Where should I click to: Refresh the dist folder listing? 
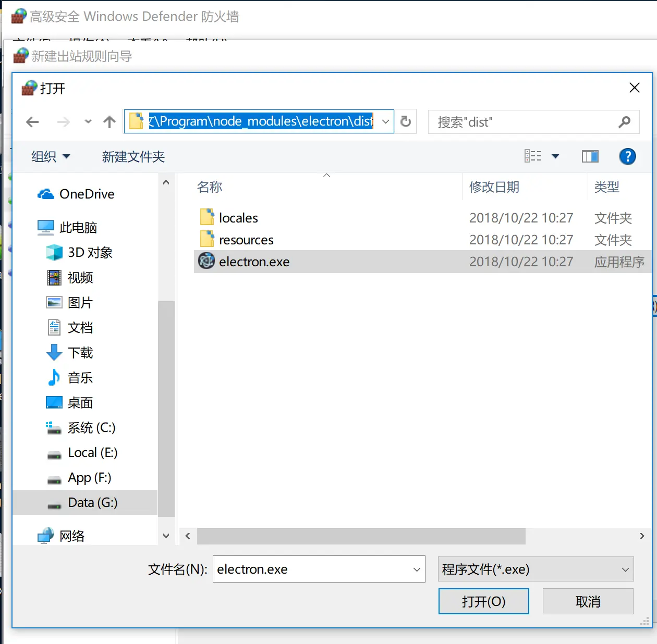(406, 121)
